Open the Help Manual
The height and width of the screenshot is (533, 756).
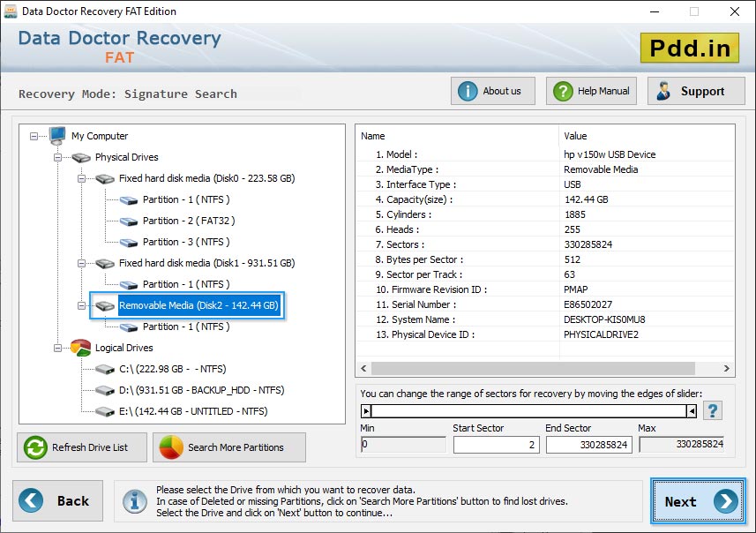591,91
